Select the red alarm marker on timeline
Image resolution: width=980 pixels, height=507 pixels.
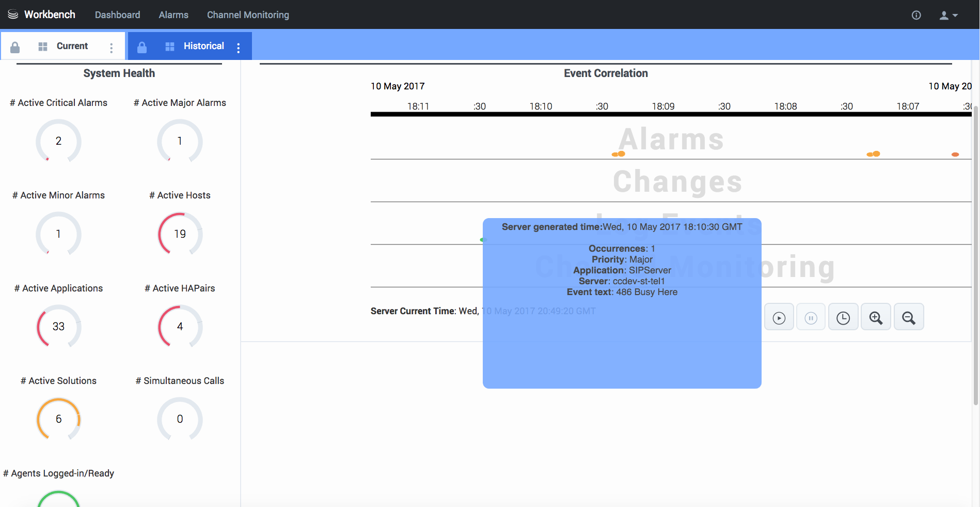(x=955, y=155)
